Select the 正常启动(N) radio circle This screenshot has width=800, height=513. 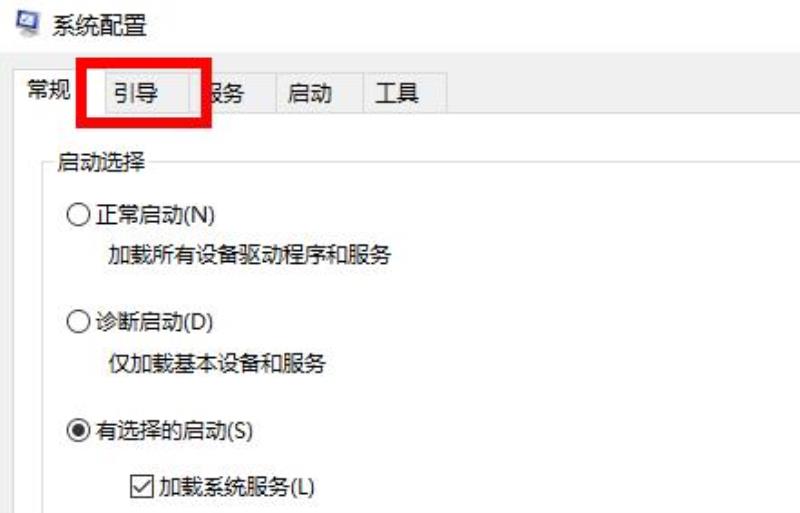click(78, 214)
